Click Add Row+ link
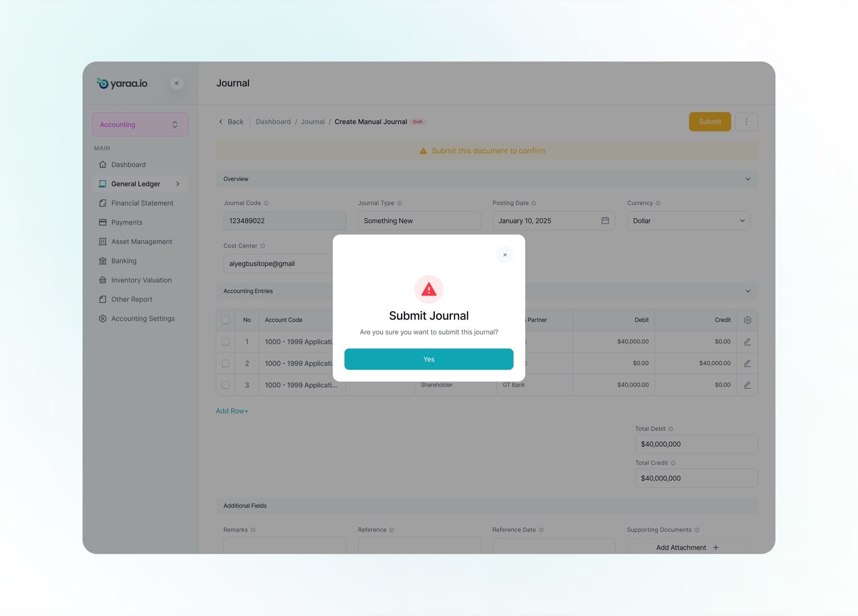The image size is (858, 616). 232,411
